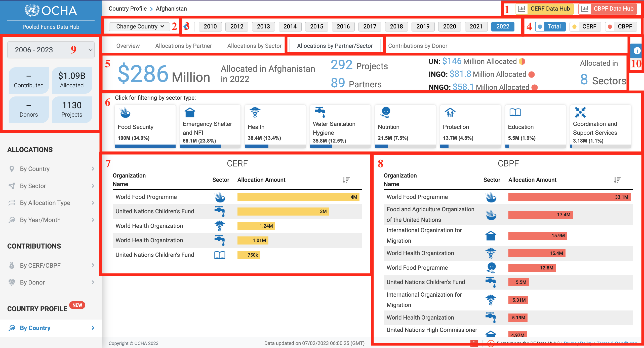This screenshot has width=644, height=348.
Task: Toggle year 2010 filter
Action: [x=210, y=26]
